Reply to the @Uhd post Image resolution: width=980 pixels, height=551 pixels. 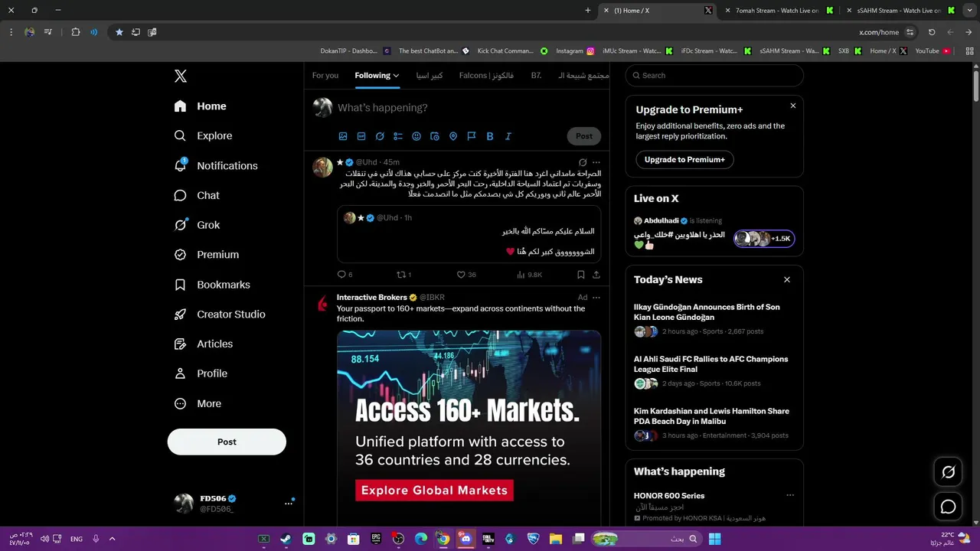click(341, 275)
